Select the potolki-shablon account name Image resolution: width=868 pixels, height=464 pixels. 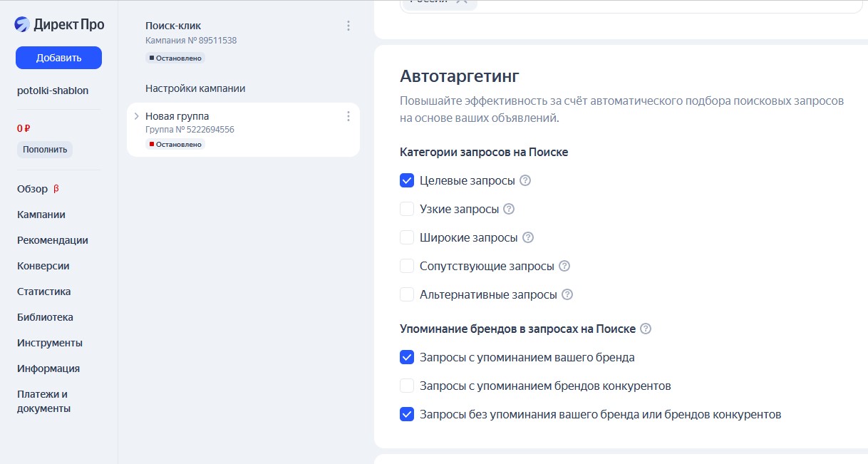[53, 91]
